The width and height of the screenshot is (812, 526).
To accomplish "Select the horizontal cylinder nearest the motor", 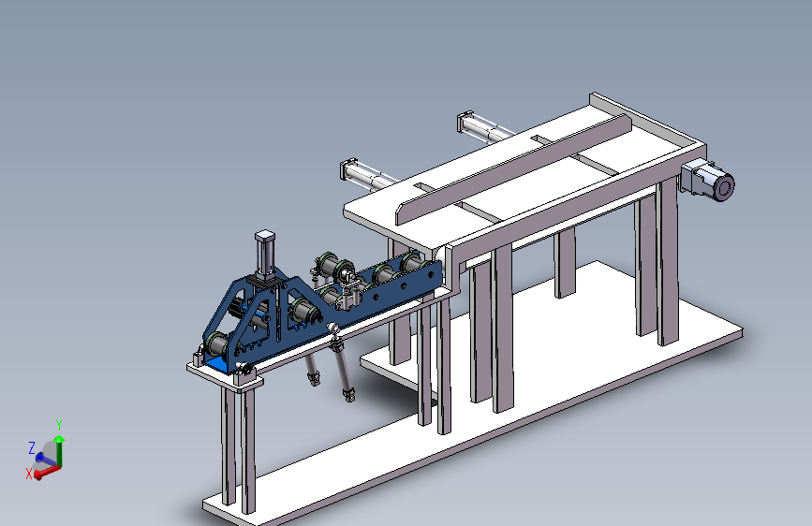I will point(485,127).
